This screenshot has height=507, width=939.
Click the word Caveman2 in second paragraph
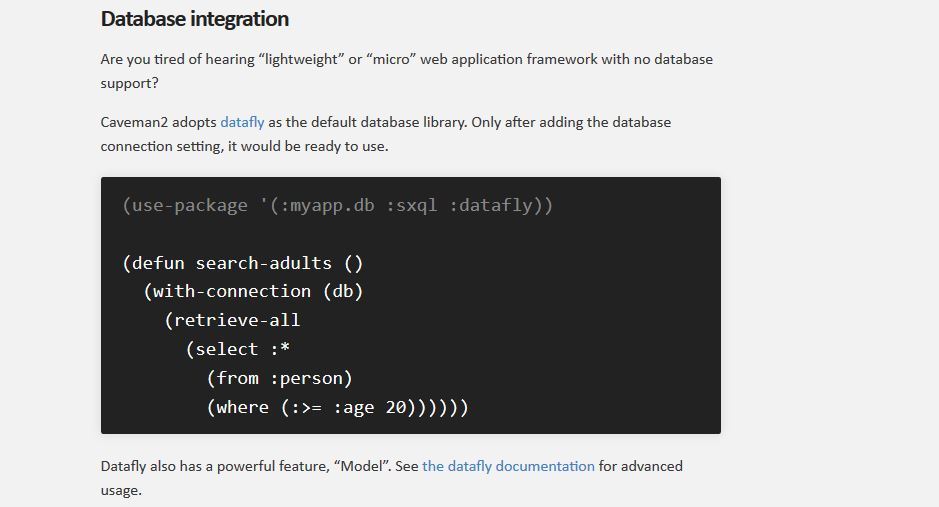[134, 122]
